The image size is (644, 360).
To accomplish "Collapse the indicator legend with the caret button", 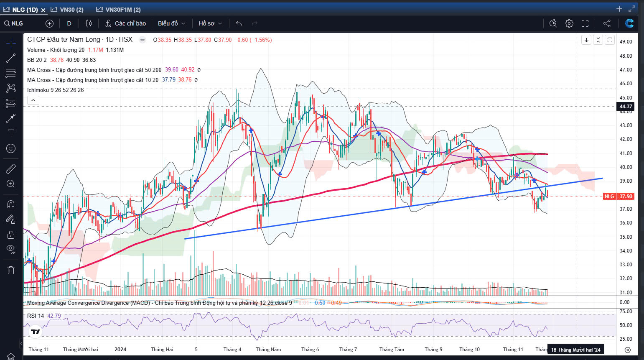I will (33, 100).
